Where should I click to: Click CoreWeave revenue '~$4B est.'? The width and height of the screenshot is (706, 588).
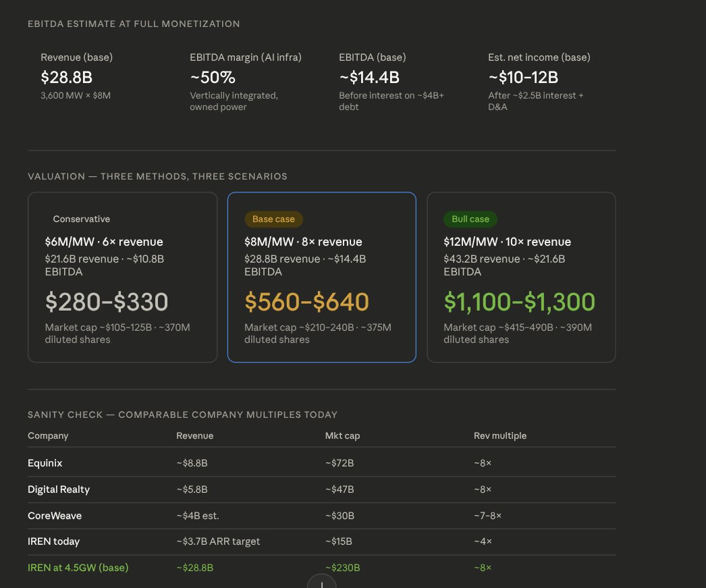[x=198, y=516]
